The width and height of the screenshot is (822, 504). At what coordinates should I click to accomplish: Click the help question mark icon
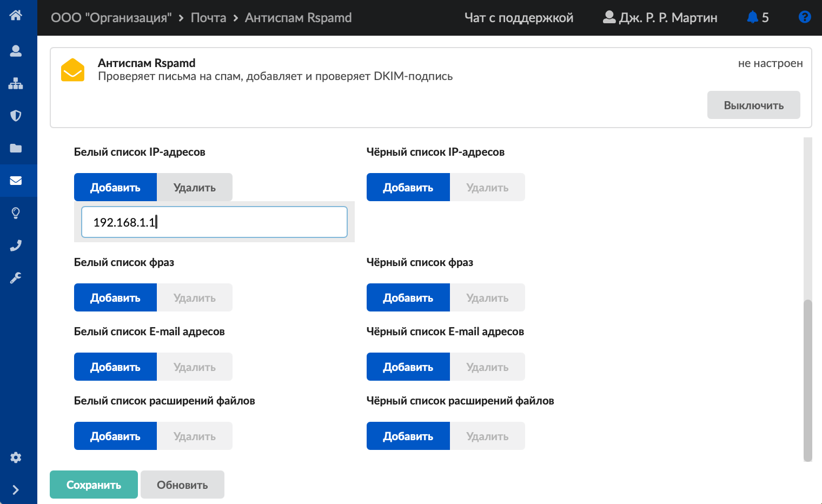[x=804, y=17]
